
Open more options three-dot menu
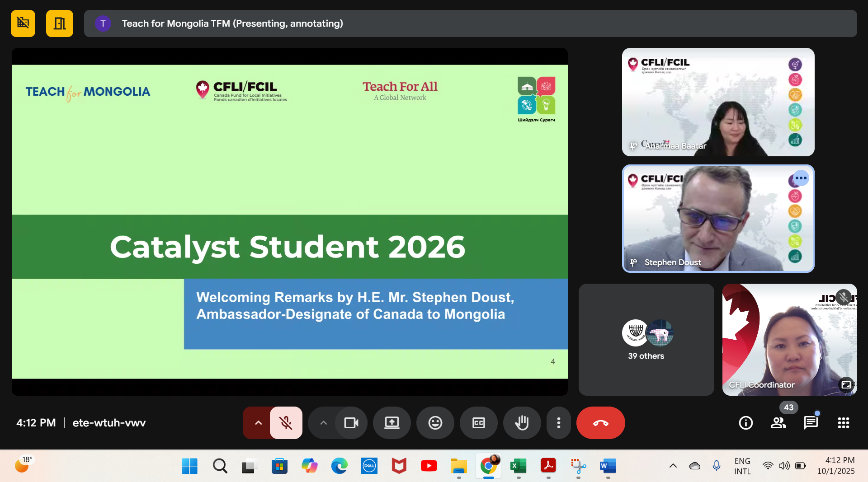pyautogui.click(x=559, y=423)
